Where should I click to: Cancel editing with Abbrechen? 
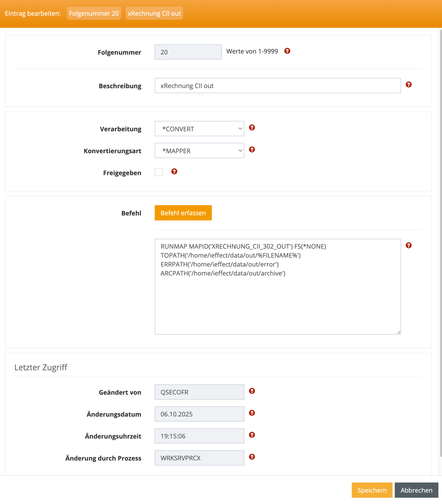tap(416, 490)
